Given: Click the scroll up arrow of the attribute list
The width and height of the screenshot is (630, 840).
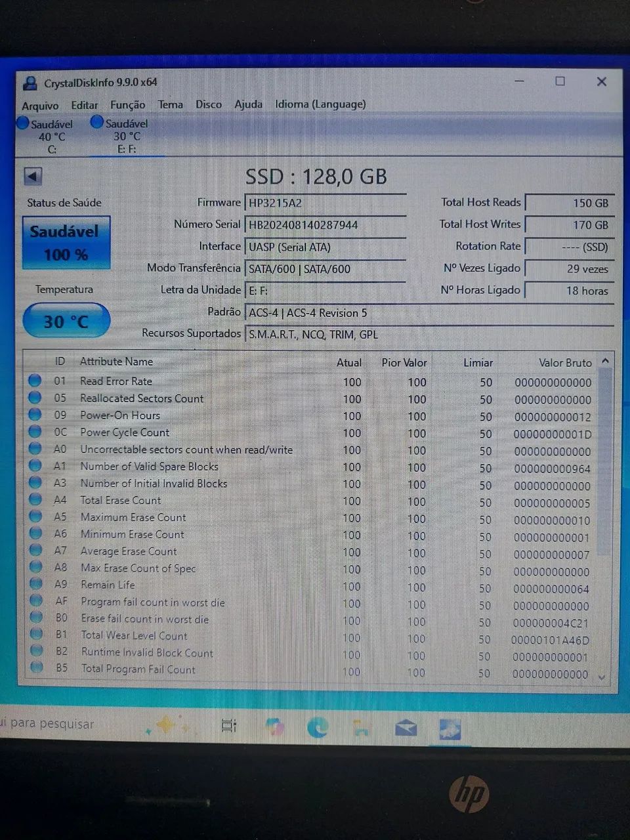Looking at the screenshot, I should tap(605, 361).
